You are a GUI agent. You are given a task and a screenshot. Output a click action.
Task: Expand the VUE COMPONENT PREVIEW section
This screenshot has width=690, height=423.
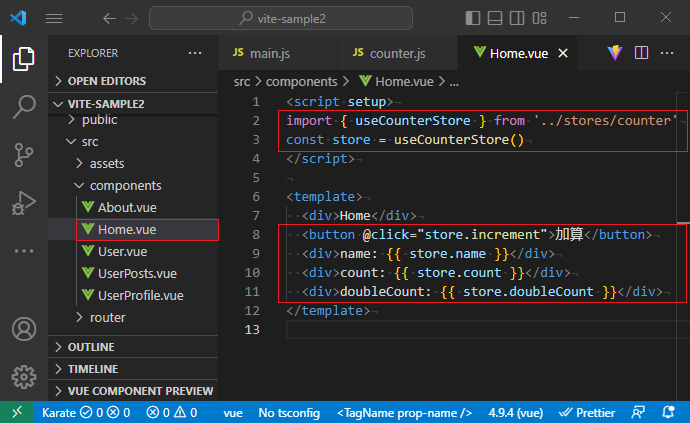coord(133,391)
